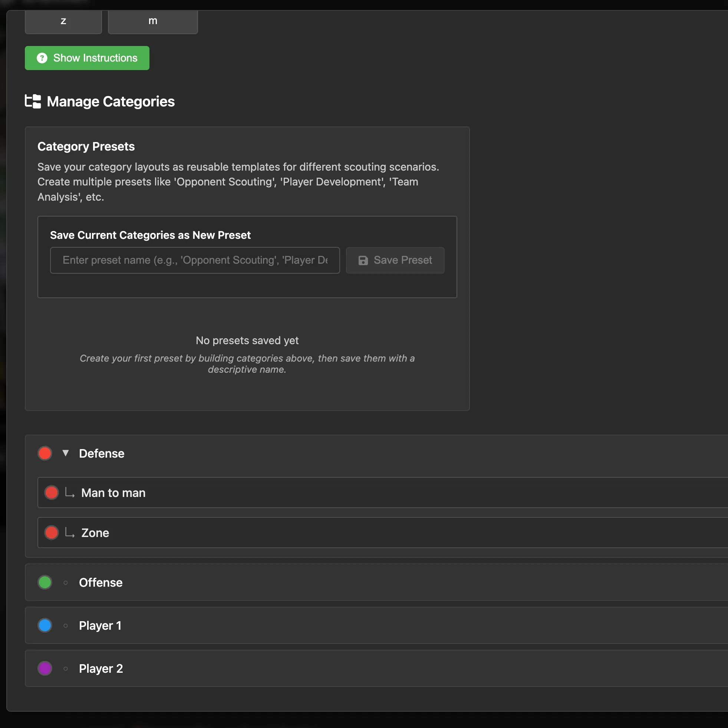
Task: Click the small circle bullet next to Player 2
Action: point(66,668)
